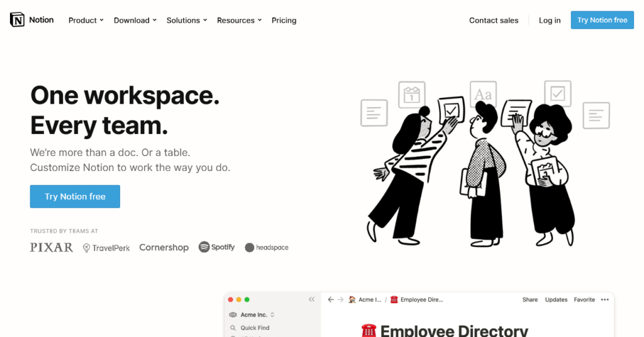Click the Pixar logo

click(52, 247)
